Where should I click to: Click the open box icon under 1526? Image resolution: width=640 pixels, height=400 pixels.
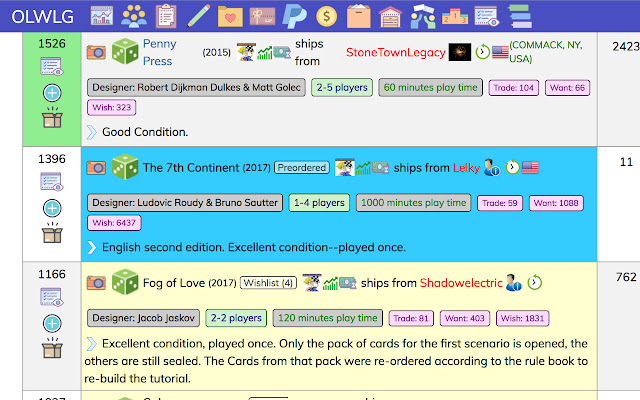pos(52,118)
